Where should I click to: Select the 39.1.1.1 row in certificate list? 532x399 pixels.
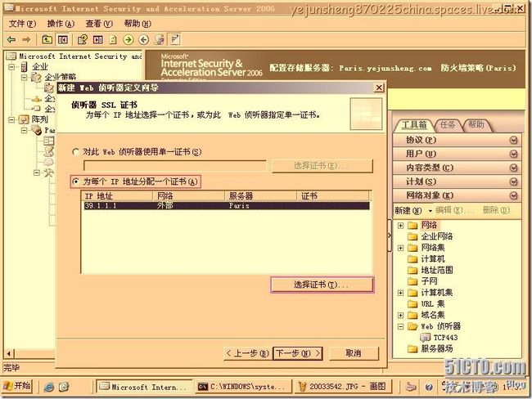pos(226,206)
